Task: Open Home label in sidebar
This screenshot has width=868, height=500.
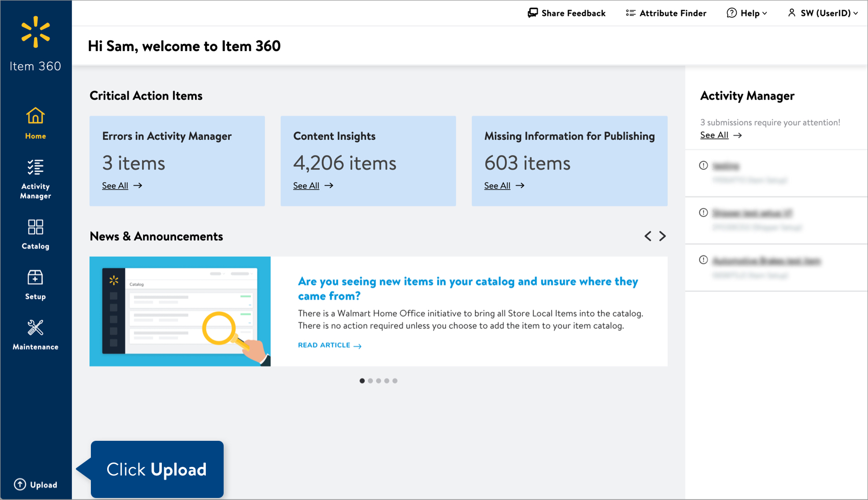Action: [35, 136]
